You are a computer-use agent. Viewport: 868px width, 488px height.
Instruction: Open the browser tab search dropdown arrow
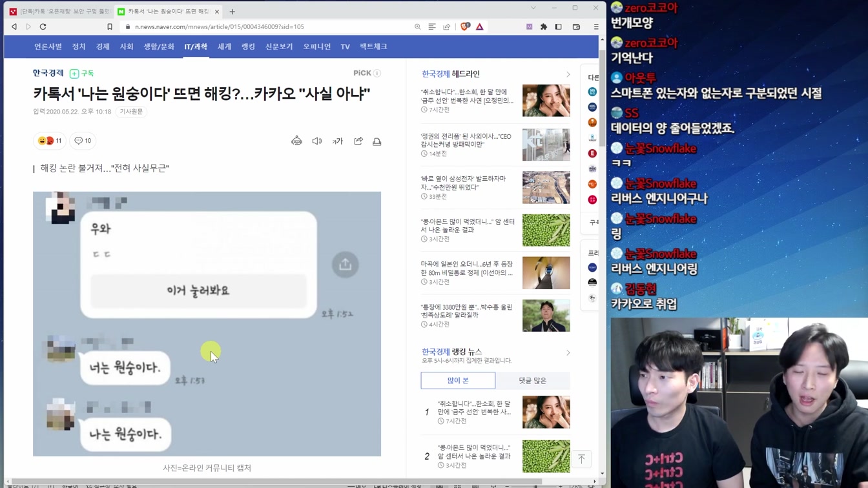(x=533, y=8)
